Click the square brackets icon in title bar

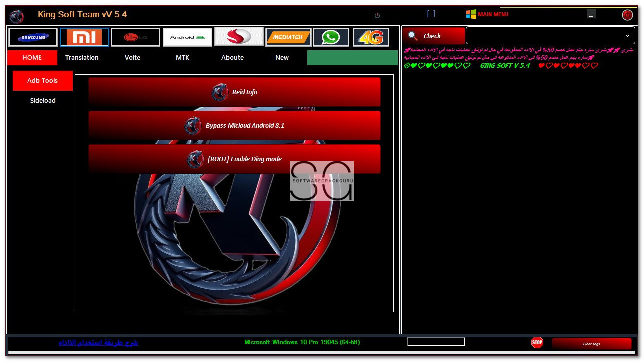click(431, 14)
